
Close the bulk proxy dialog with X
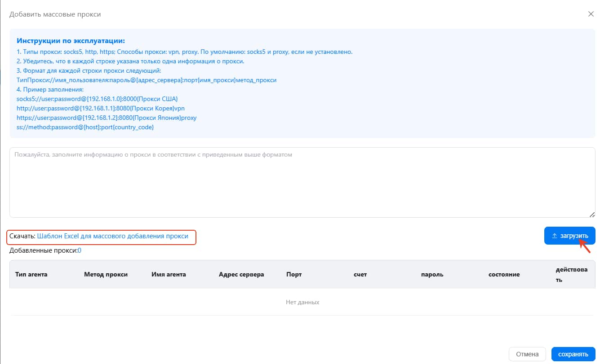pyautogui.click(x=591, y=14)
